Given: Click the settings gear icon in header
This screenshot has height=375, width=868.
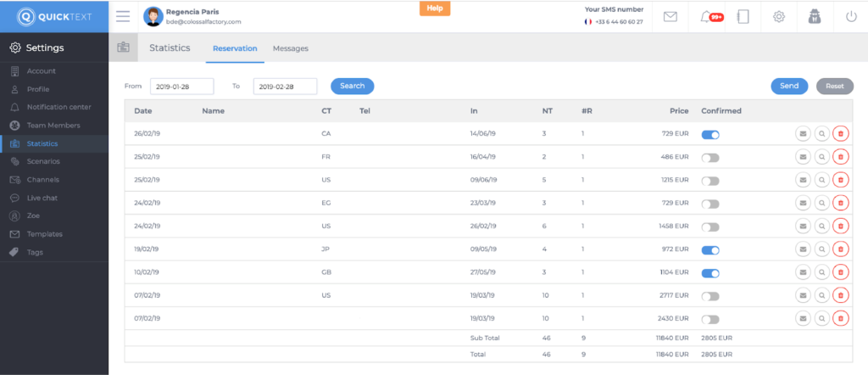Looking at the screenshot, I should (x=778, y=16).
